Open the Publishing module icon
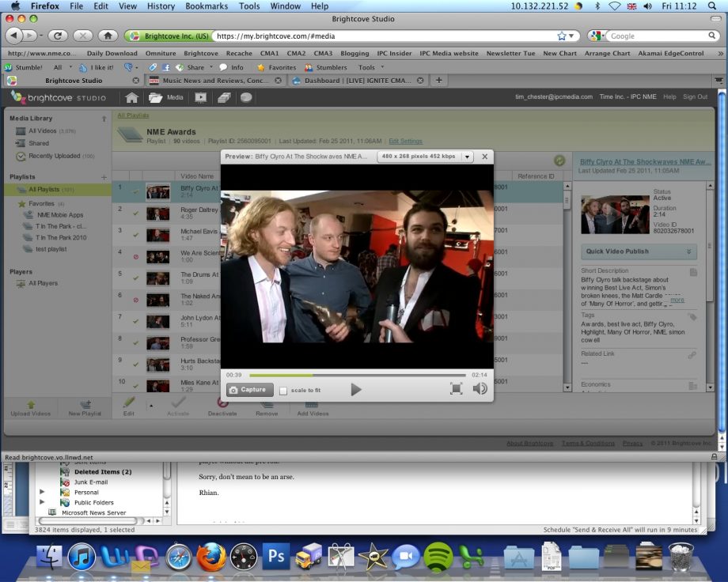Image resolution: width=728 pixels, height=582 pixels. pos(200,97)
